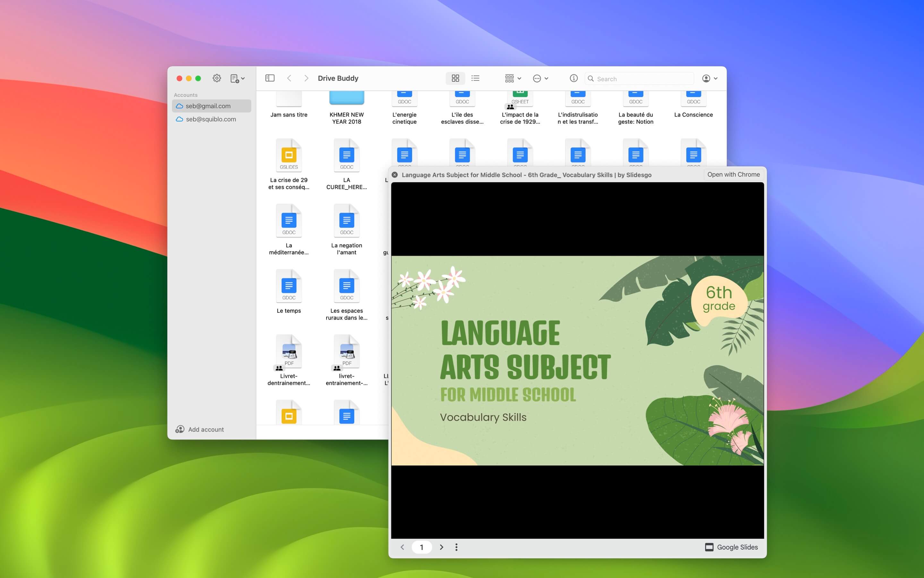
Task: Go back with the left chevron
Action: tap(289, 78)
